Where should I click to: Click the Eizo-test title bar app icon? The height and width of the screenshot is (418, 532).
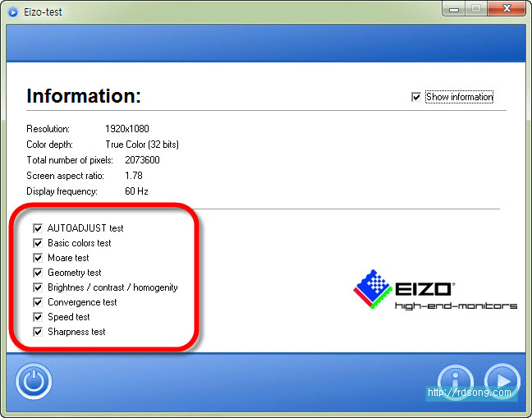coord(11,12)
